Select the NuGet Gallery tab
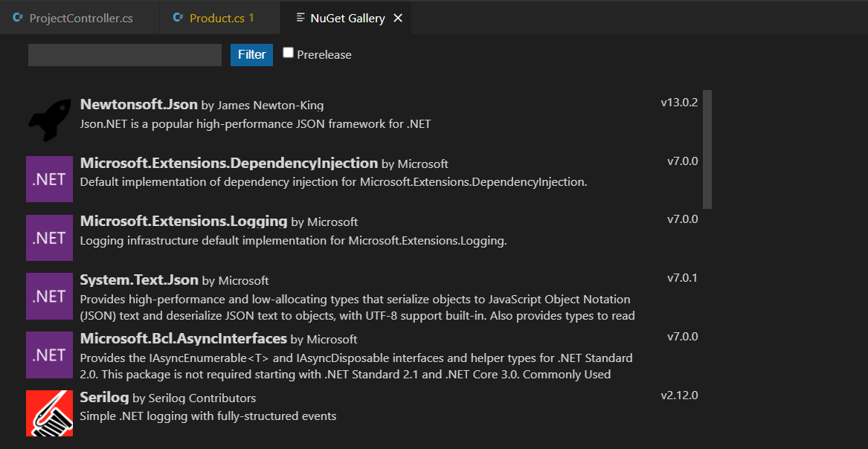 pyautogui.click(x=345, y=18)
